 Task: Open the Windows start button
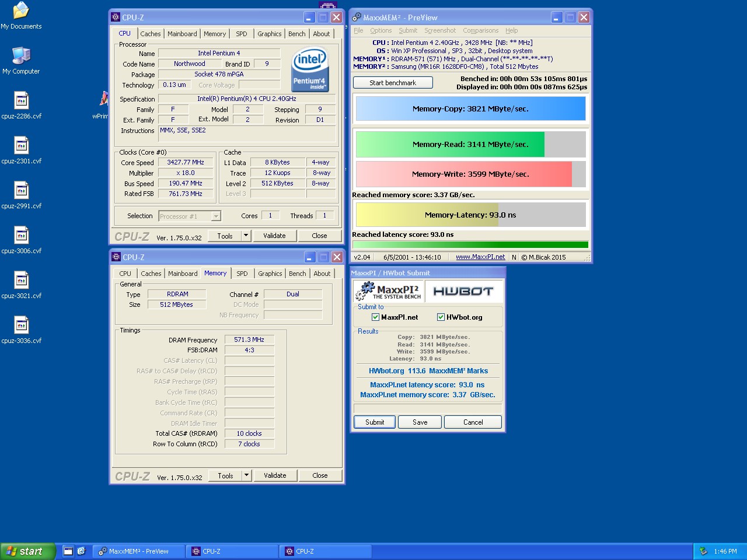pos(28,551)
